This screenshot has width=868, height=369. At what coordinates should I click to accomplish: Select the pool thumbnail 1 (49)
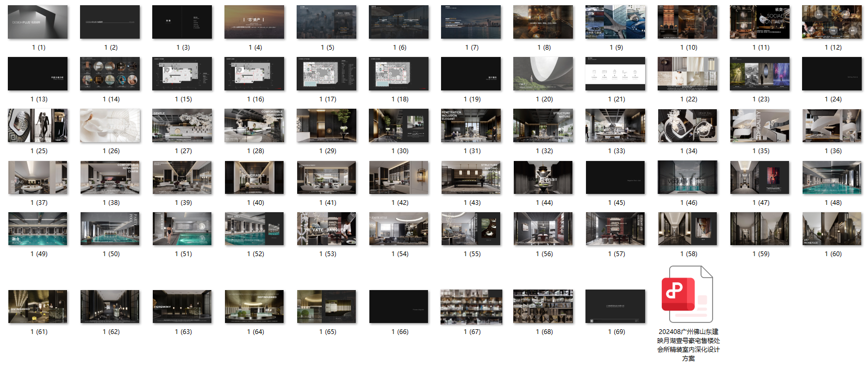(38, 228)
